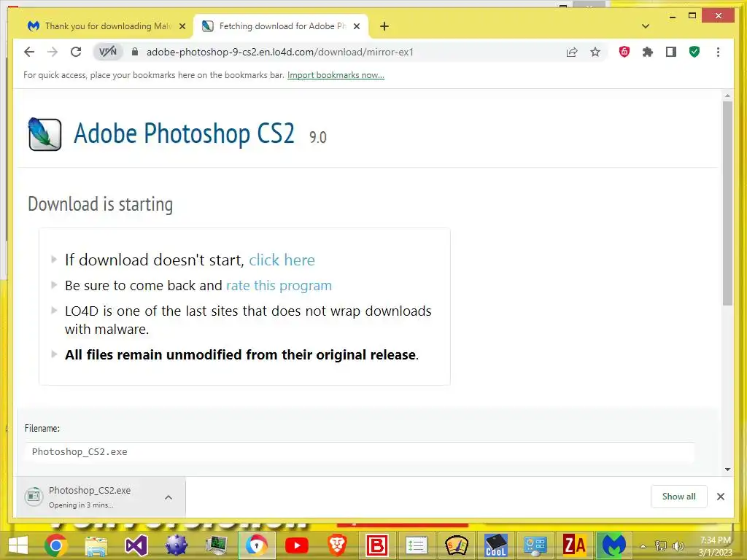The width and height of the screenshot is (747, 560).
Task: Show hidden system tray icons
Action: 643,546
